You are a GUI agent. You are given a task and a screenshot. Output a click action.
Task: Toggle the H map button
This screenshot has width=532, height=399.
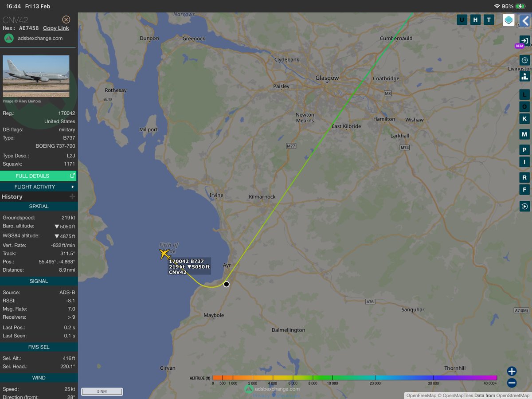(475, 20)
